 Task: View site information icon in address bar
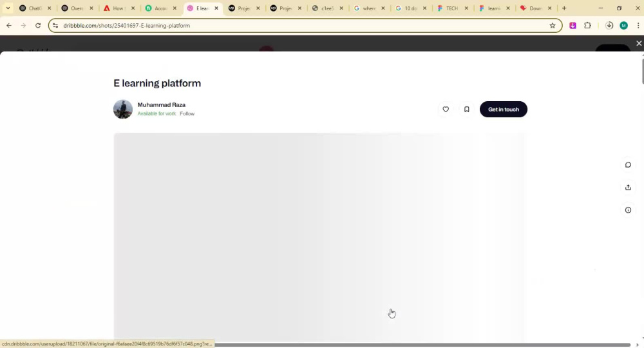click(55, 26)
